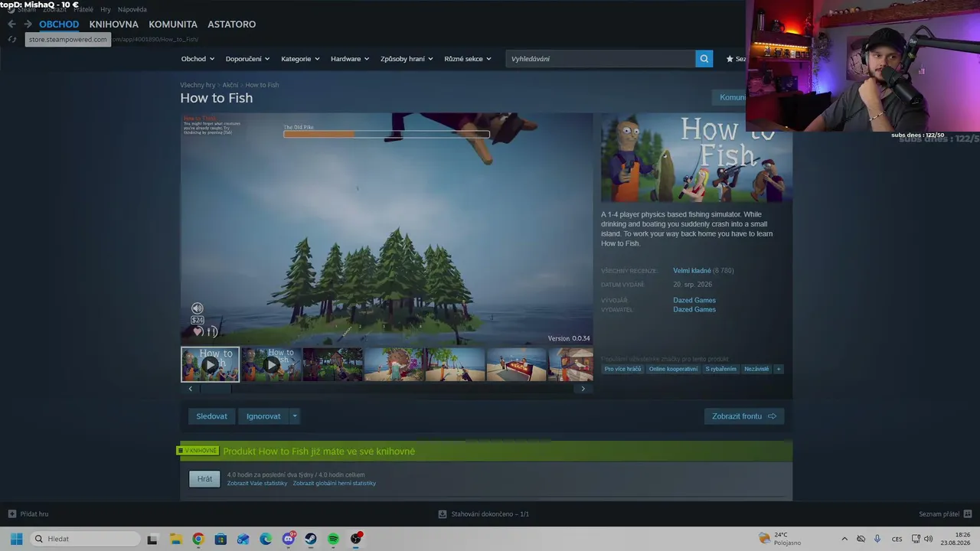Screen dimensions: 980x551
Task: Open the ASTATORO profile tab
Action: (x=231, y=24)
